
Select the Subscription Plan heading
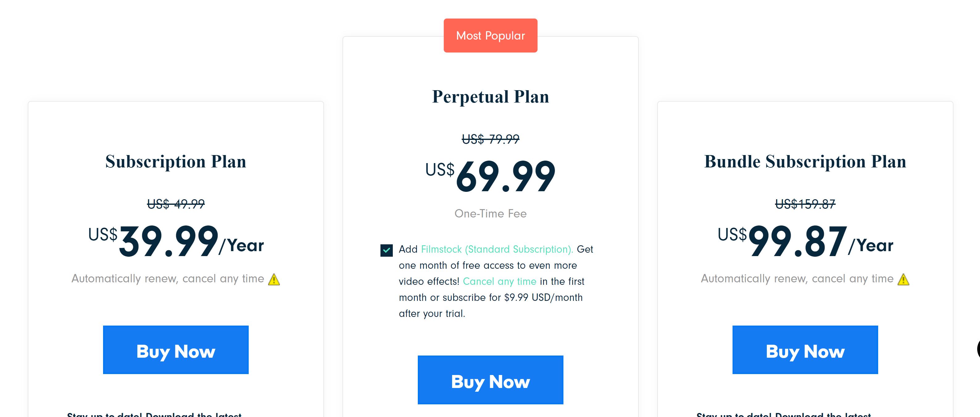tap(176, 162)
